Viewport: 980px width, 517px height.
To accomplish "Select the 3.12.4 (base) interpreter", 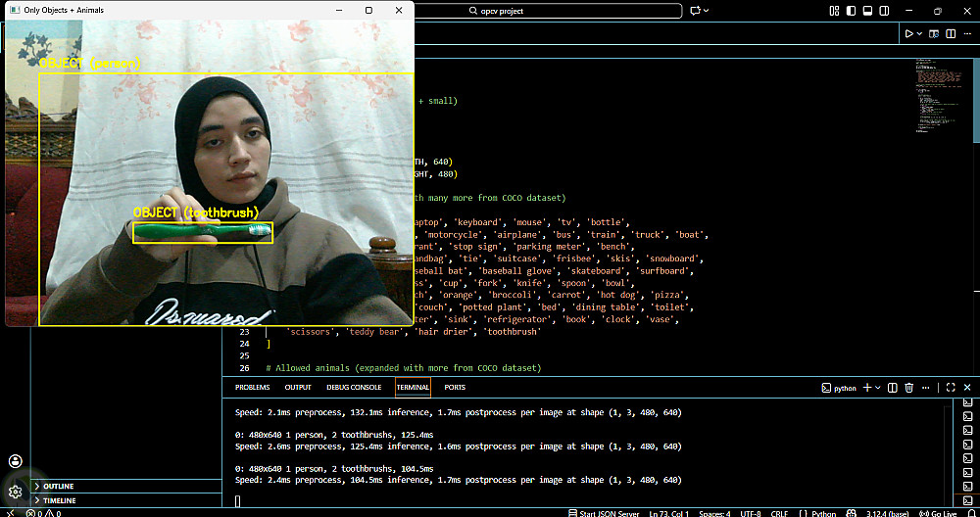I will point(889,513).
